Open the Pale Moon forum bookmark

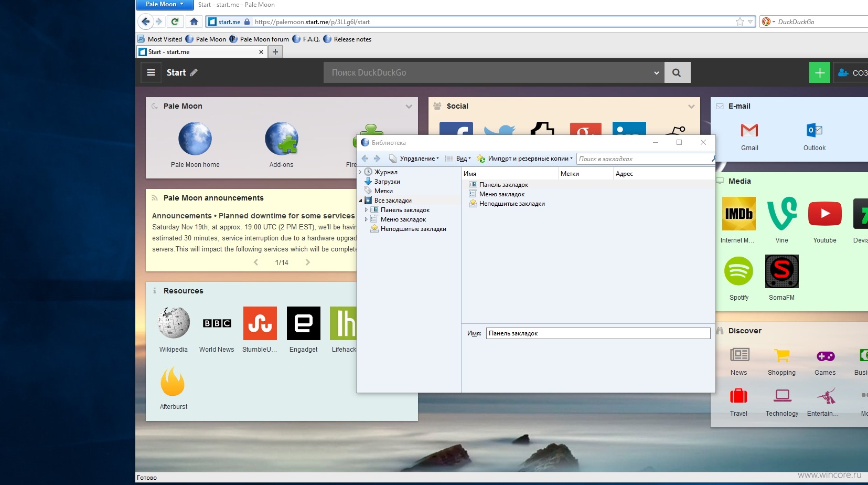[x=259, y=39]
